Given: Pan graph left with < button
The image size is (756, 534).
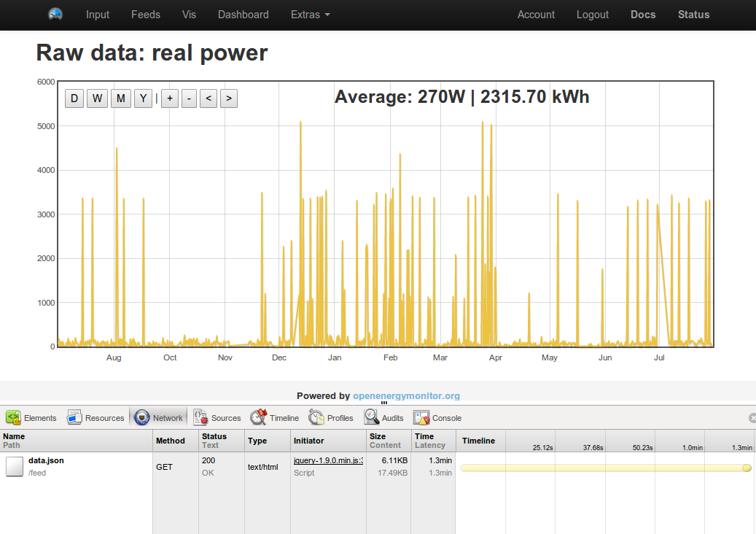Looking at the screenshot, I should pyautogui.click(x=209, y=98).
